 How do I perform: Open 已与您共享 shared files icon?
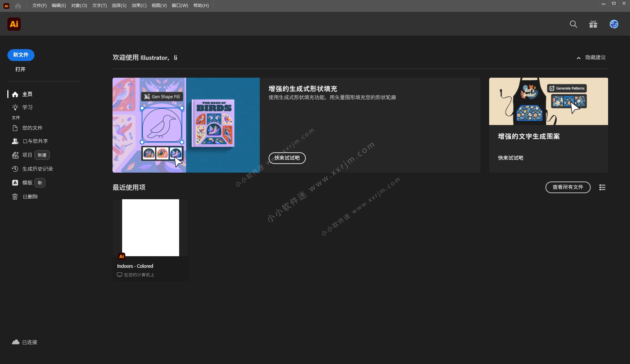(x=15, y=141)
